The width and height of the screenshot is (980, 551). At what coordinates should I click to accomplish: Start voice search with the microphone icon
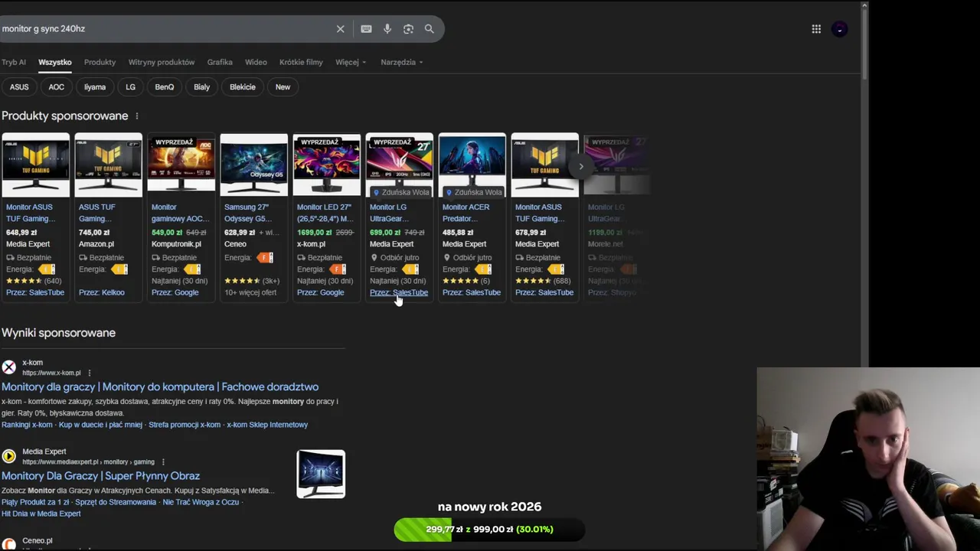click(x=387, y=29)
